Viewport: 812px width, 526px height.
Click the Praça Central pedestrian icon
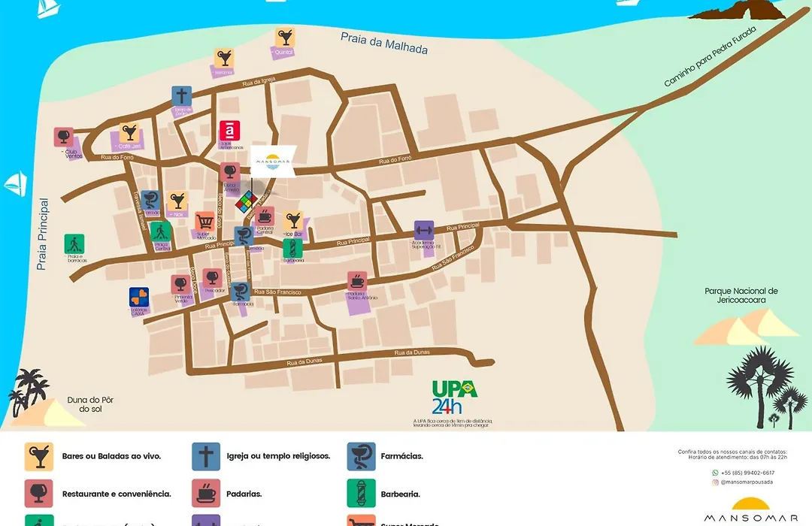161,232
